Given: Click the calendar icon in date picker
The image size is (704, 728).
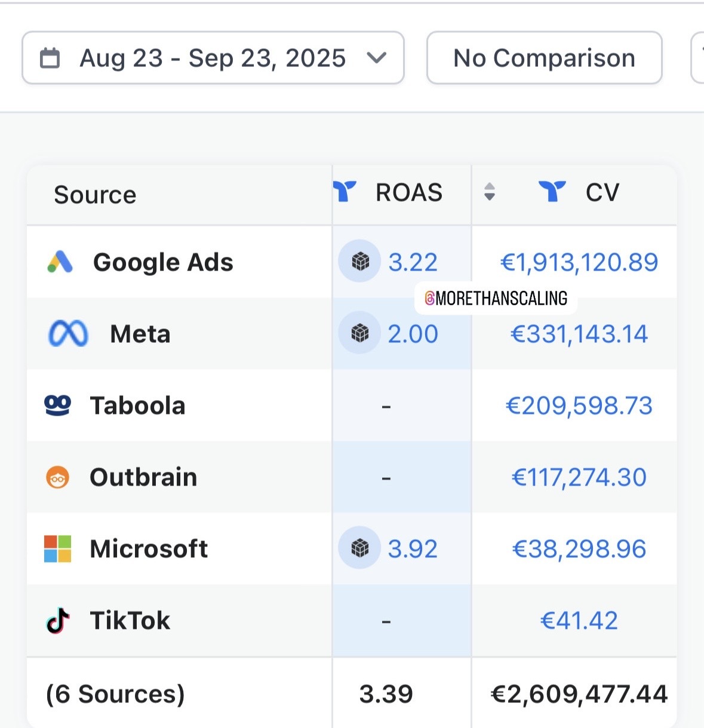Looking at the screenshot, I should click(50, 58).
